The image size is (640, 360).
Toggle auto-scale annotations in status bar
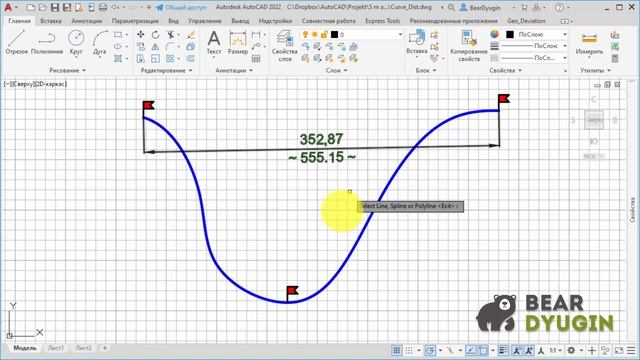(529, 350)
